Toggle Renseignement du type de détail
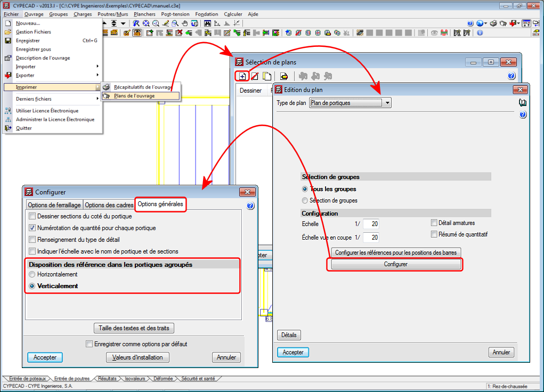Screen dimensions: 544x392 click(x=33, y=240)
